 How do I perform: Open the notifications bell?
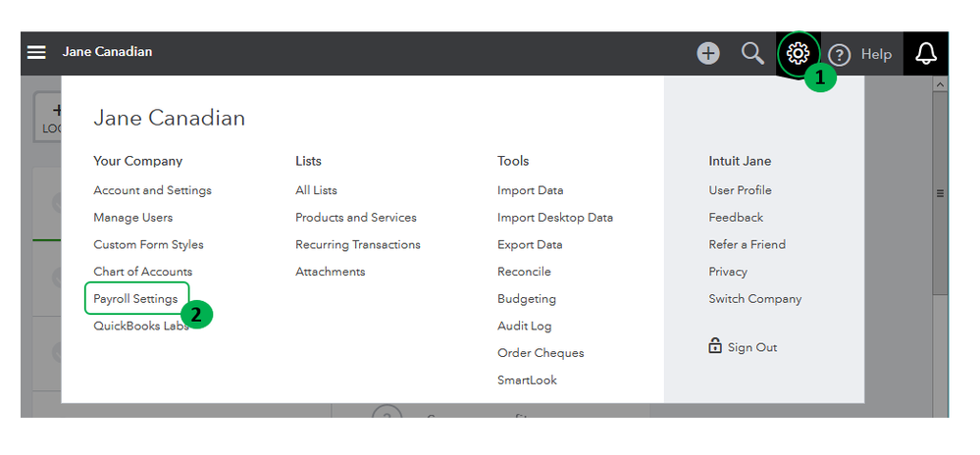(925, 54)
